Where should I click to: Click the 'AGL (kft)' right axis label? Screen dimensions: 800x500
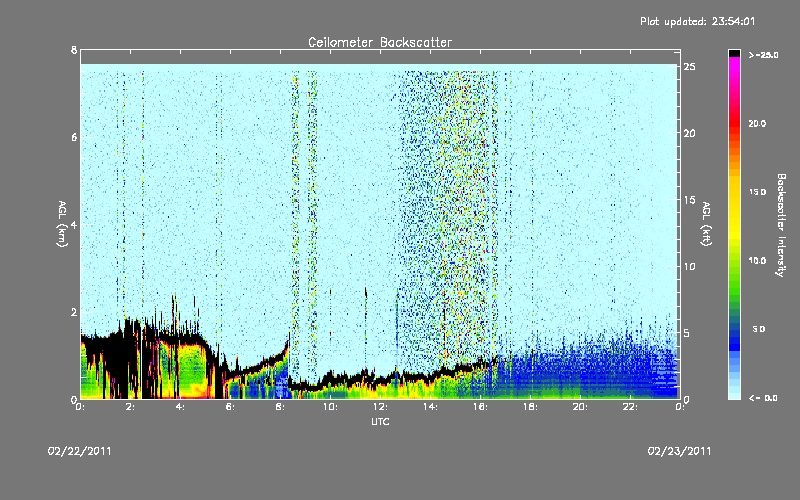(706, 224)
